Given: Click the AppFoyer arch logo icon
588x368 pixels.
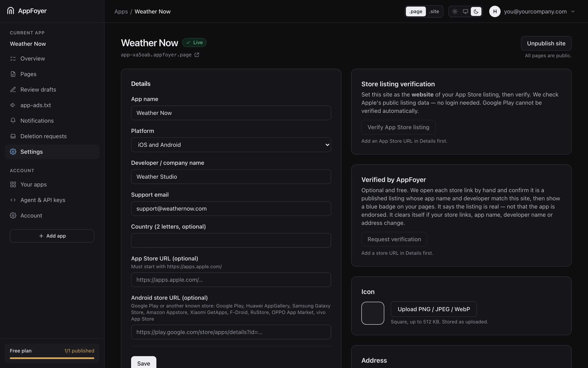Looking at the screenshot, I should (x=11, y=11).
